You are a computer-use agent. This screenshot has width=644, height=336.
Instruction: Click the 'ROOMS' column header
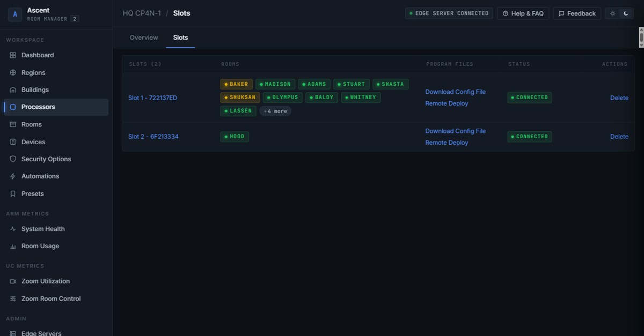tap(230, 64)
